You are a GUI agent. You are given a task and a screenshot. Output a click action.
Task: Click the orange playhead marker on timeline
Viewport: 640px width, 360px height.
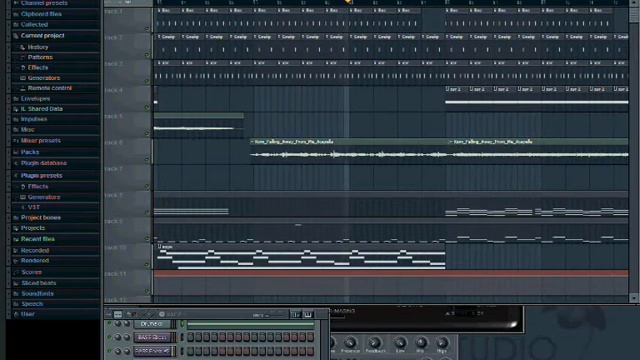pyautogui.click(x=348, y=2)
